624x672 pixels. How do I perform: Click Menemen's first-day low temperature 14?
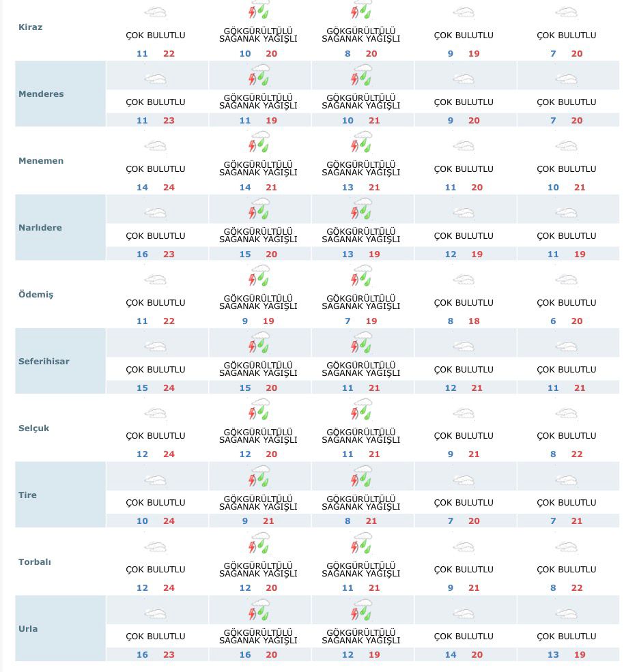point(142,188)
